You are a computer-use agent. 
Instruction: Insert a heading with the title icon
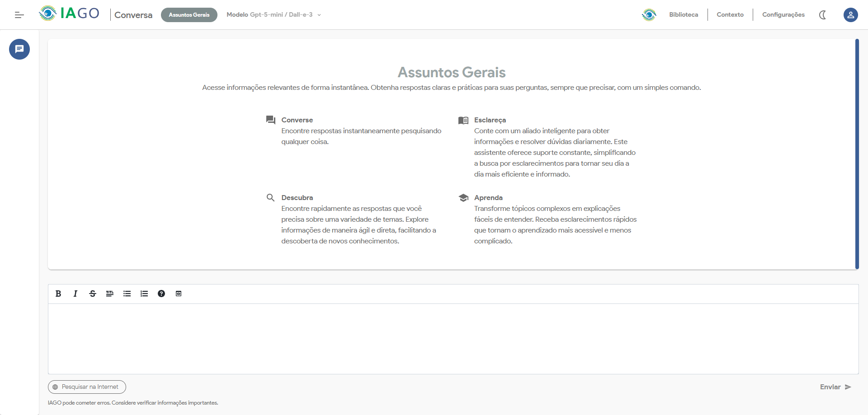coord(110,294)
